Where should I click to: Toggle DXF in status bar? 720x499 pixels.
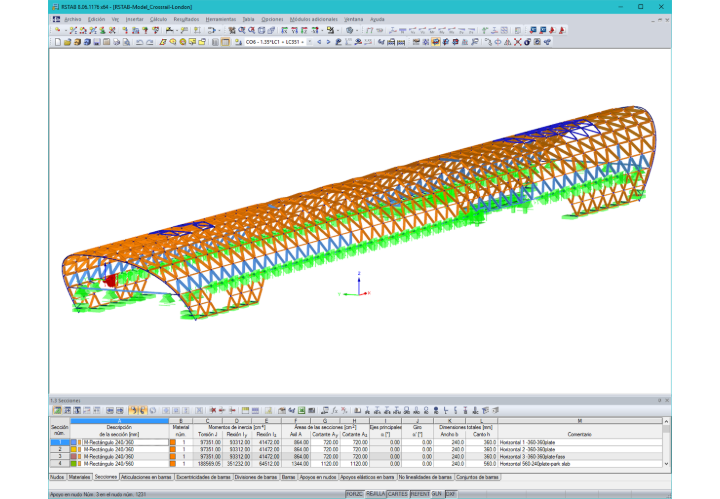pyautogui.click(x=450, y=494)
